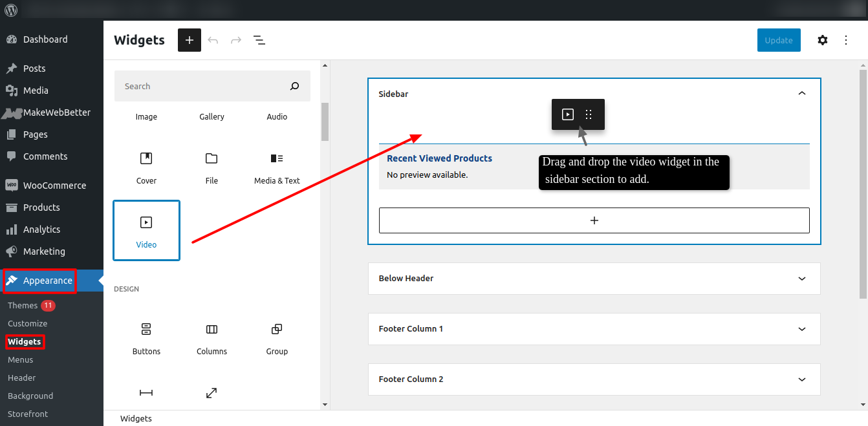Open the List View in the toolbar
Viewport: 868px width, 426px height.
[x=259, y=39]
